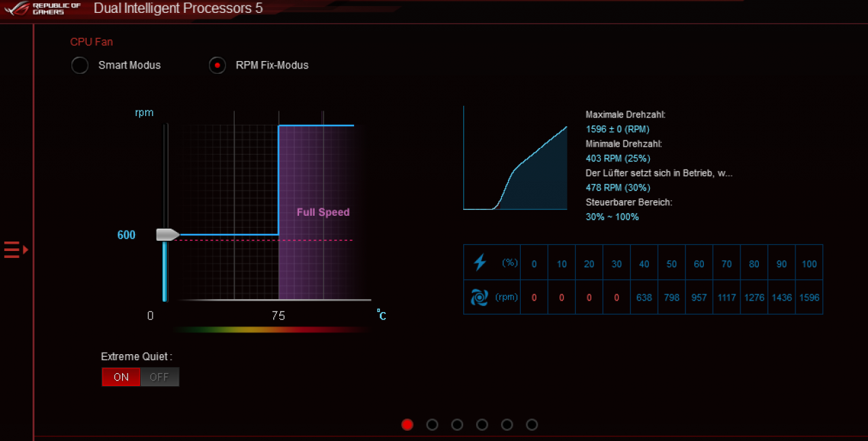Click the 1596 ± 0 (RPM) value
Image resolution: width=868 pixels, height=441 pixels.
click(x=616, y=129)
